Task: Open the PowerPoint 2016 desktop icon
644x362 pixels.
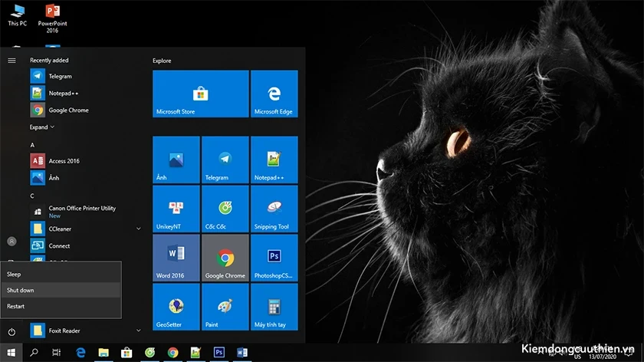Action: tap(52, 18)
